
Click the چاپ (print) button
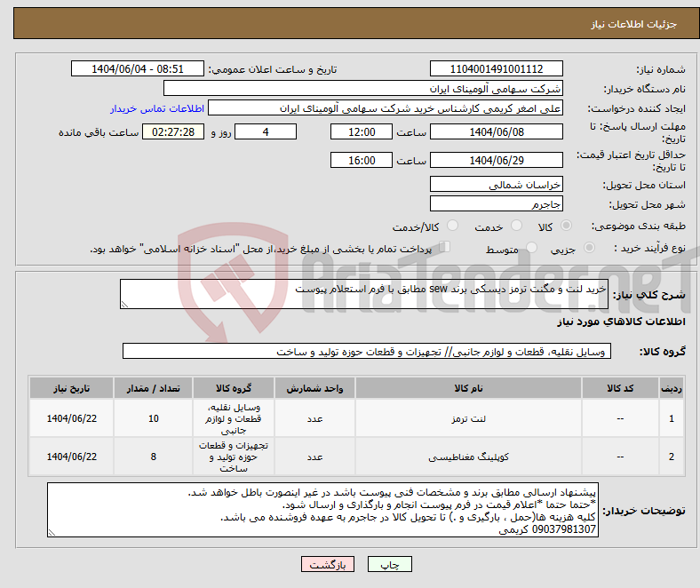(389, 564)
